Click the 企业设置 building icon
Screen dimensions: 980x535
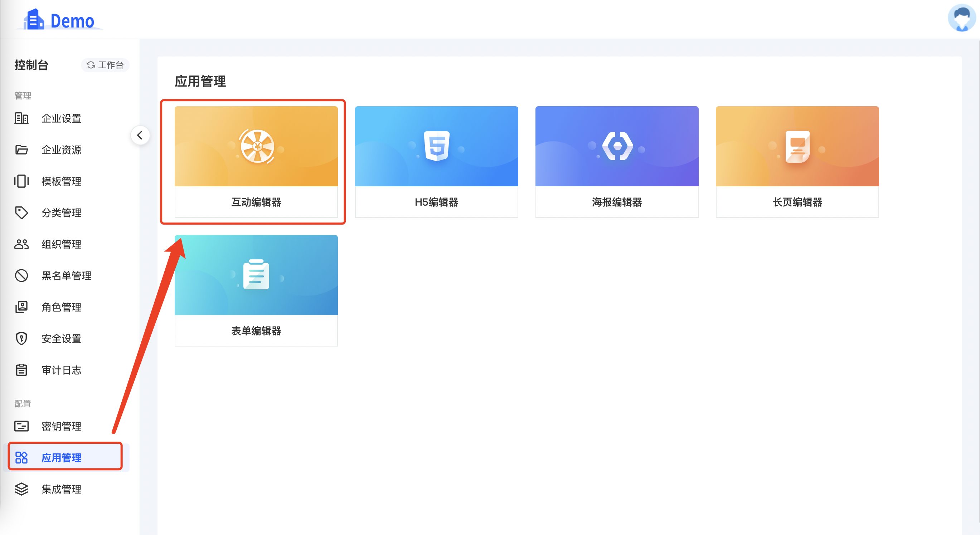(21, 118)
